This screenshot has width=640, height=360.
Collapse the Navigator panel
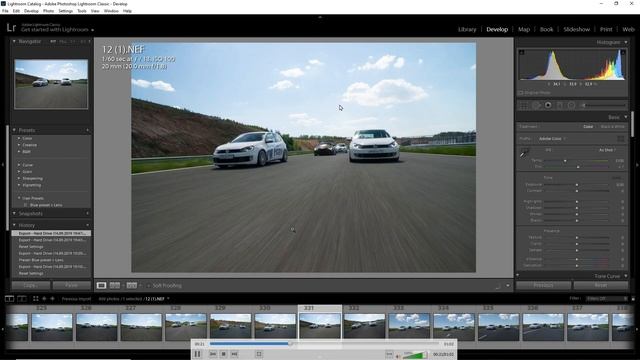[14, 42]
